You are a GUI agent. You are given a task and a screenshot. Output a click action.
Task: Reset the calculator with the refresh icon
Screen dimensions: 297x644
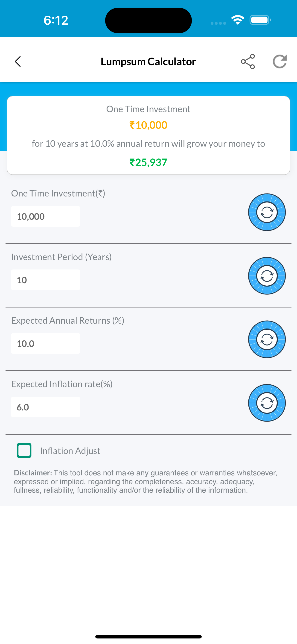280,61
